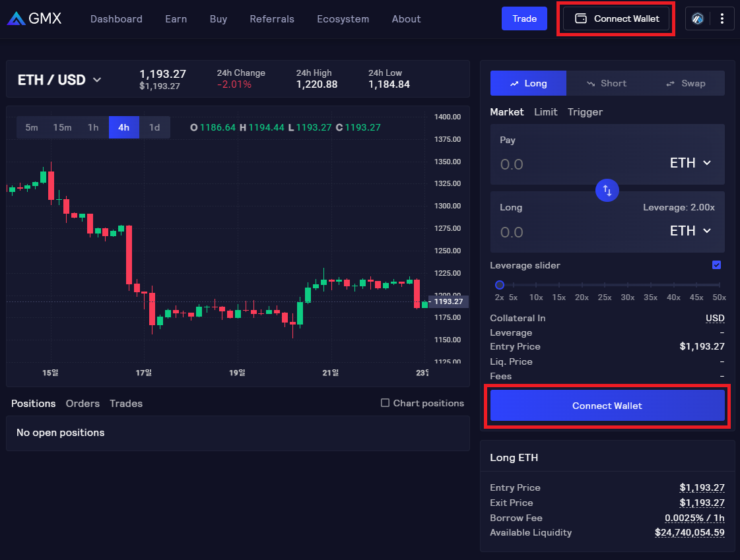Viewport: 740px width, 560px height.
Task: Open the Arbitrum network selector icon
Action: [698, 19]
